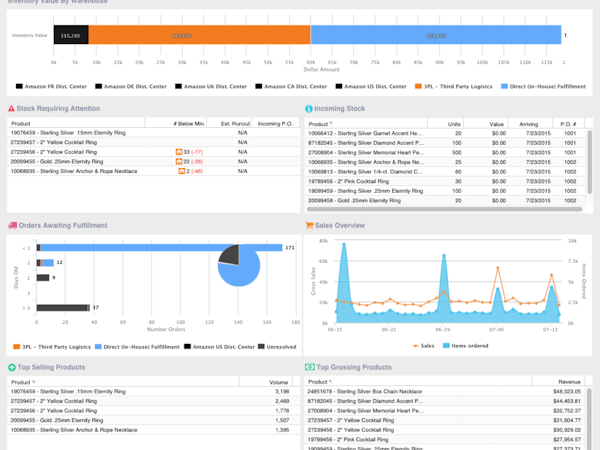Viewport: 600px width, 450px height.
Task: Click the blue Direct fulfillment inventory bar segment
Action: point(436,35)
